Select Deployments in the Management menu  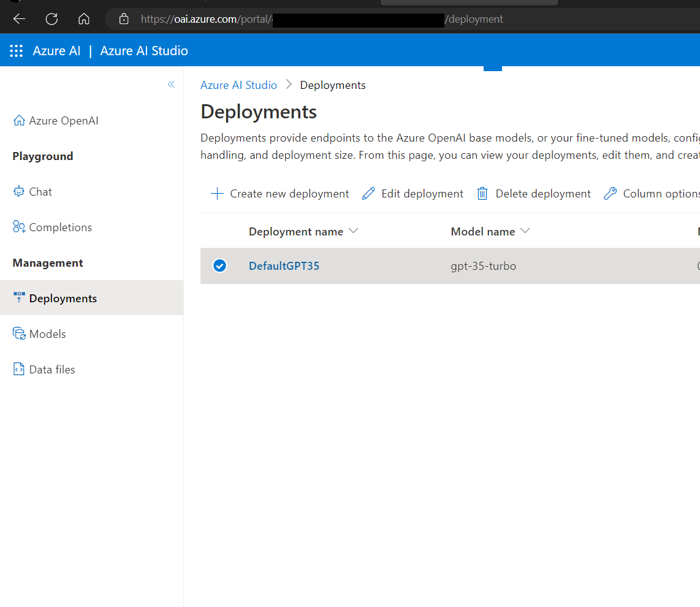click(63, 299)
